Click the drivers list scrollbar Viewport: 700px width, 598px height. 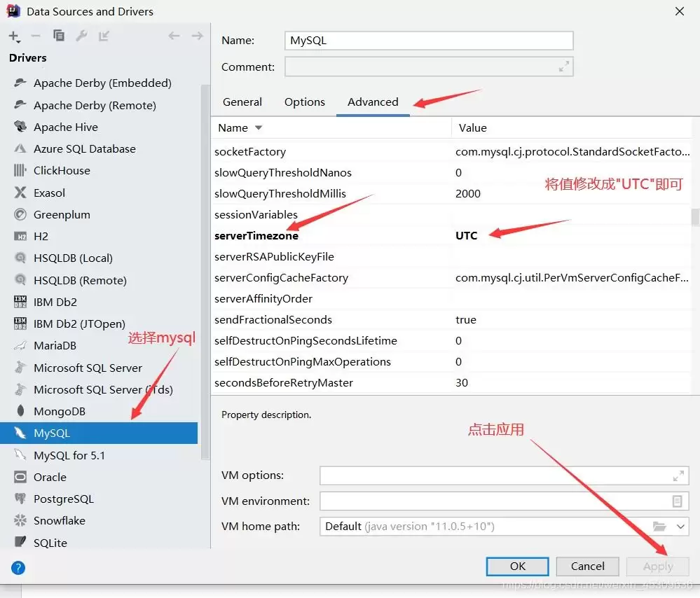[x=205, y=272]
